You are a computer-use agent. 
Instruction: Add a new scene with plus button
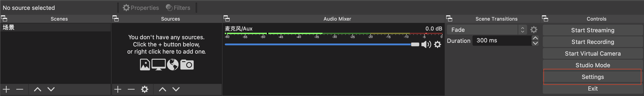tap(6, 89)
